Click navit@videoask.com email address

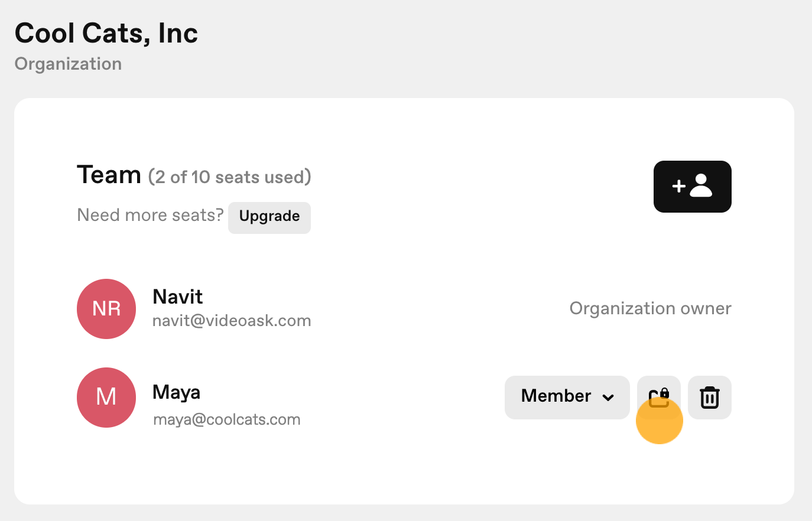coord(232,321)
